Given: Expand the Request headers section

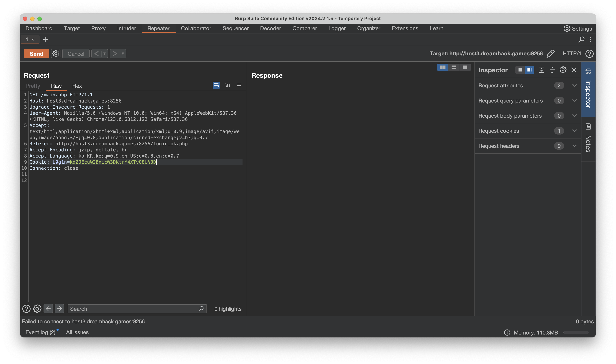Looking at the screenshot, I should coord(574,146).
